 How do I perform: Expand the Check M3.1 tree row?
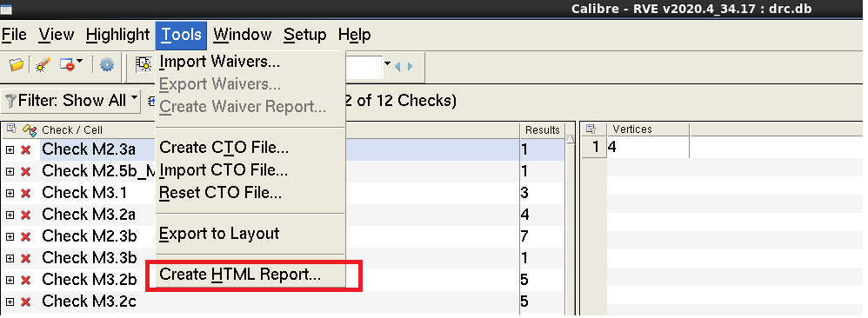10,194
